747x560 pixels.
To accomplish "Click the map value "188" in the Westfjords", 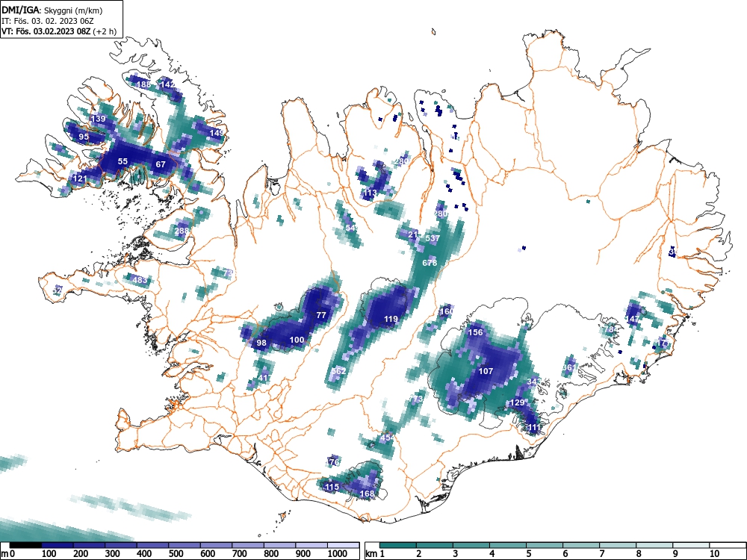I will 144,85.
